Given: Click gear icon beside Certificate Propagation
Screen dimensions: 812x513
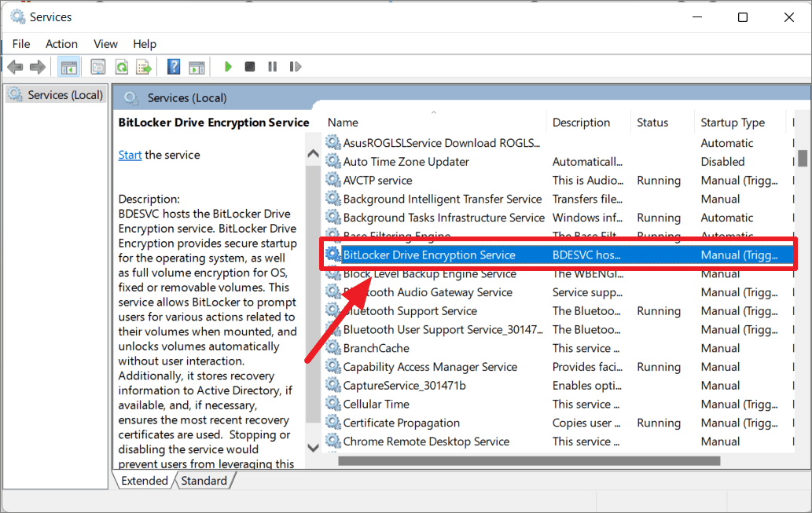Looking at the screenshot, I should (x=333, y=422).
